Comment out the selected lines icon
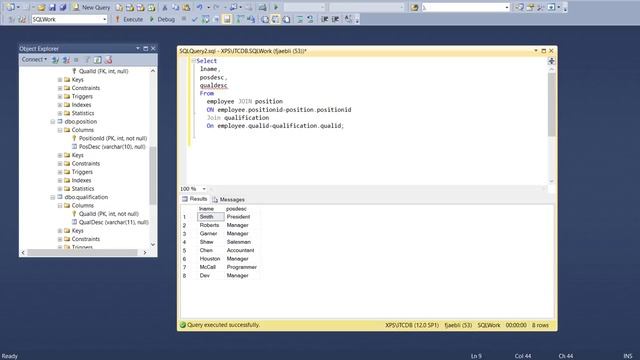 pos(300,19)
